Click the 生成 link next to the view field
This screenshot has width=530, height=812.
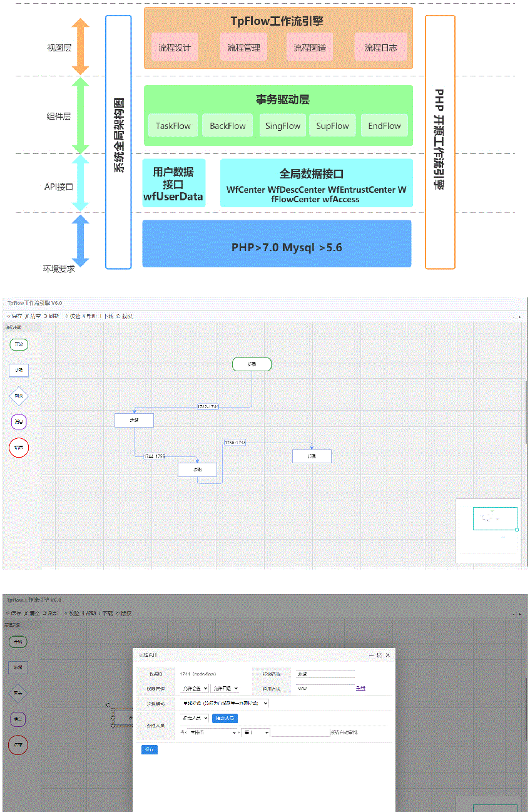360,688
